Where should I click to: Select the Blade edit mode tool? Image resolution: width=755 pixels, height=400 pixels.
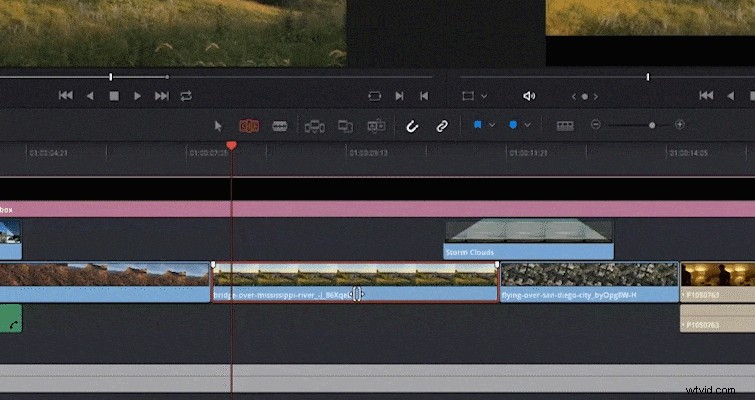(280, 126)
